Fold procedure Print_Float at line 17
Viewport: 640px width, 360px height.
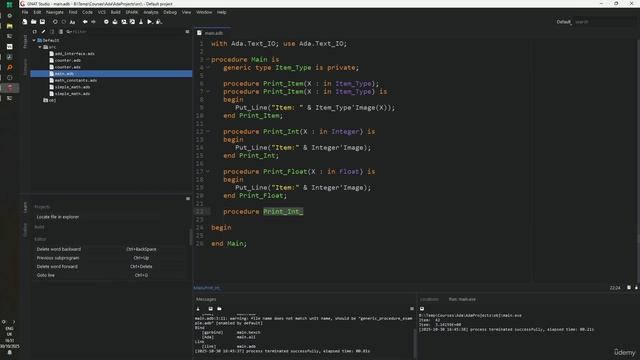(208, 171)
